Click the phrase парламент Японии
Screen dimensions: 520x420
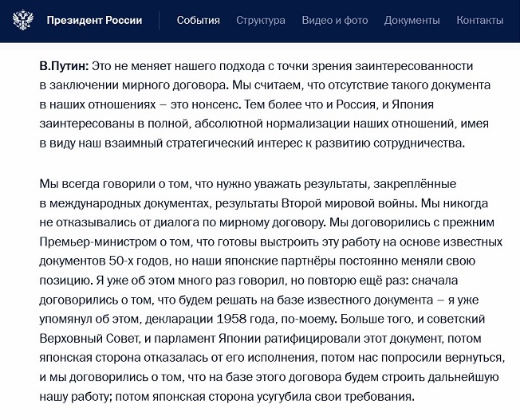(207, 339)
